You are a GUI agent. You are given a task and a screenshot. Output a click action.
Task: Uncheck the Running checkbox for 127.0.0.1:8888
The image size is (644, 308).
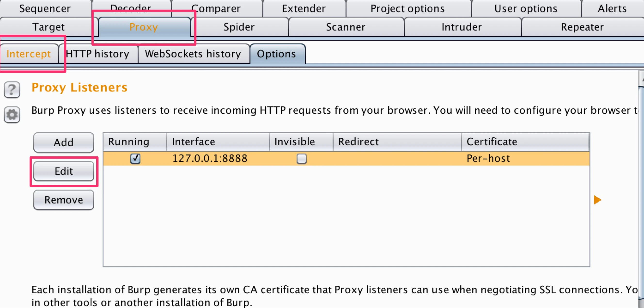click(x=135, y=159)
